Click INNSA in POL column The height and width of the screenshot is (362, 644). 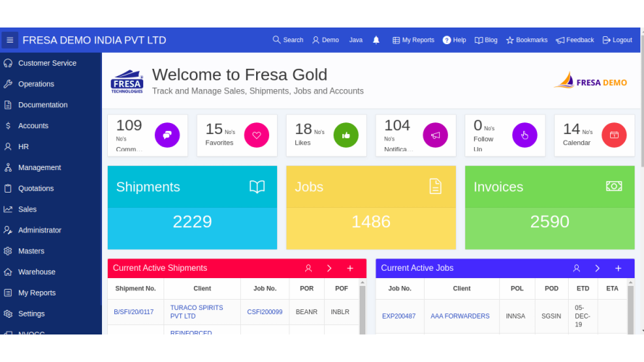click(515, 316)
